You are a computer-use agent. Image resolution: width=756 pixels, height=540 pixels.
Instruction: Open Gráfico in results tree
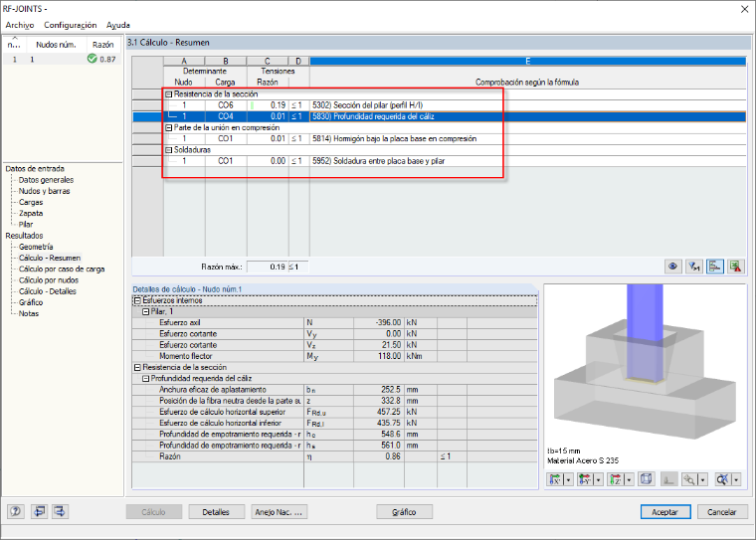(x=31, y=302)
